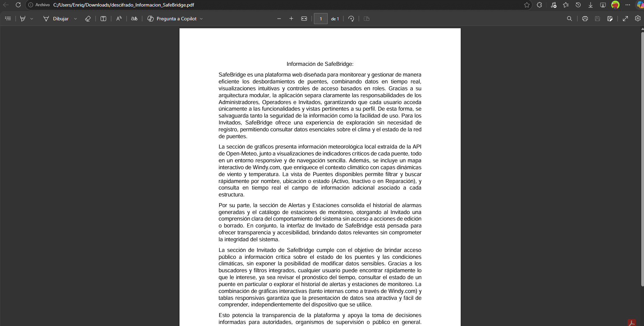Select the eraser tool
Screen dimensions: 644x326
[x=88, y=19]
